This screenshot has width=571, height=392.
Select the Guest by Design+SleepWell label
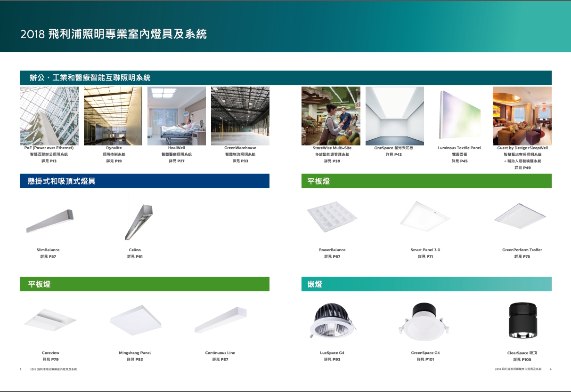[x=522, y=148]
